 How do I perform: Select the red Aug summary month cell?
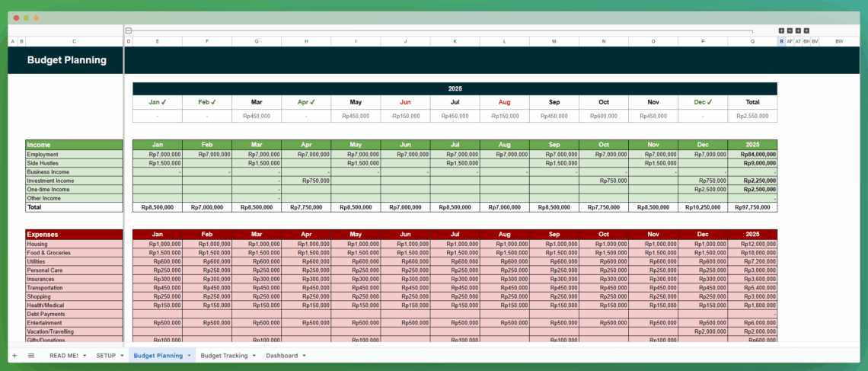(504, 102)
